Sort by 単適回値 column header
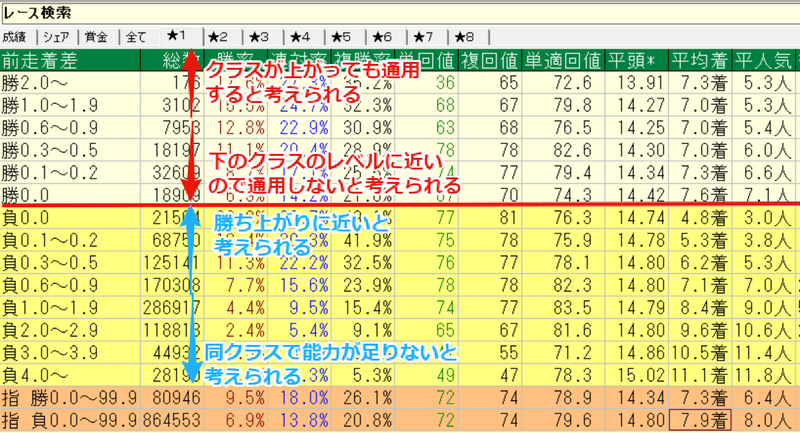This screenshot has width=800, height=433. coord(563,61)
